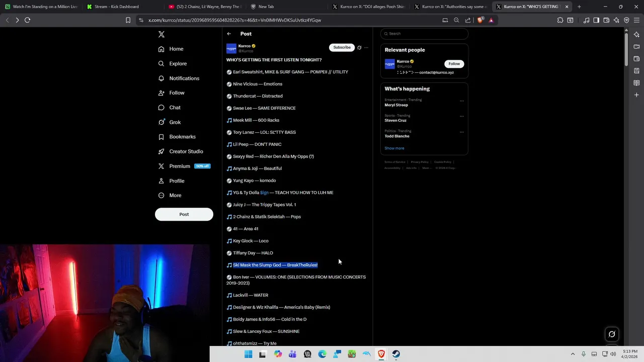644x362 pixels.
Task: Open Microsoft Edge on the taskbar
Action: click(322, 354)
